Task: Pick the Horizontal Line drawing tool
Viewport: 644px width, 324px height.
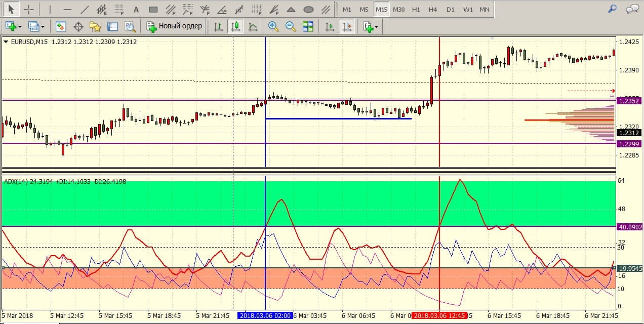Action: 67,9
